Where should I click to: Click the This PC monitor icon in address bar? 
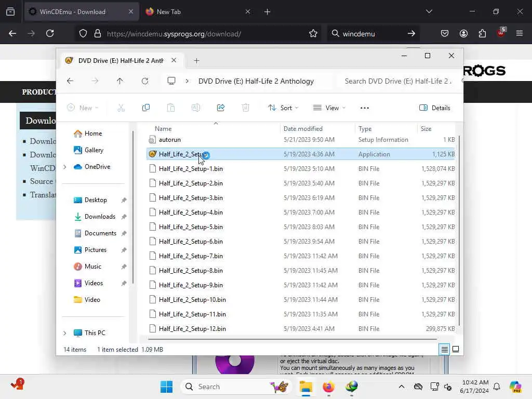tap(171, 81)
